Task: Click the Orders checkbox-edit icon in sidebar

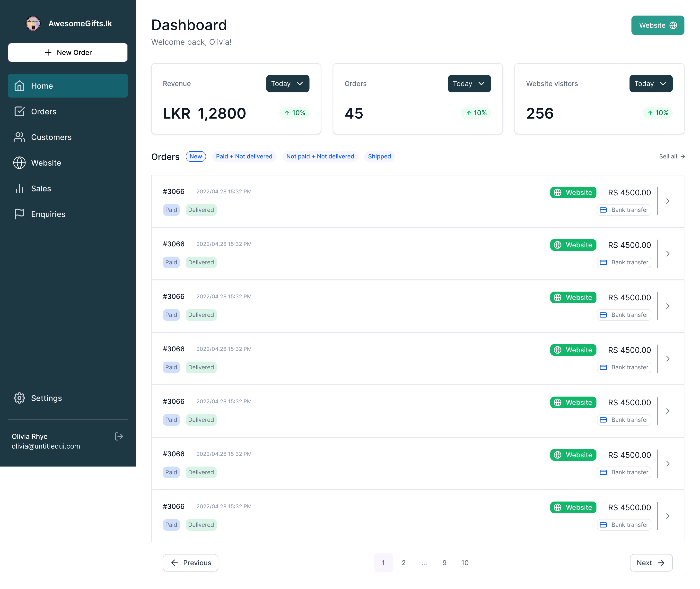Action: [x=19, y=112]
